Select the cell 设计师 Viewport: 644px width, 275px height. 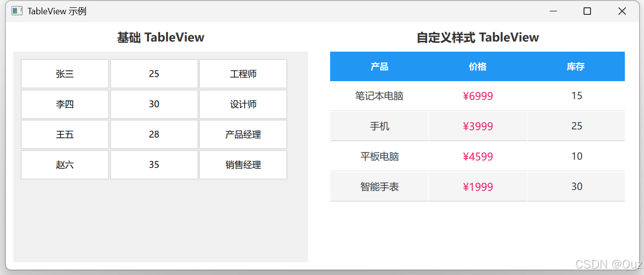(x=243, y=104)
